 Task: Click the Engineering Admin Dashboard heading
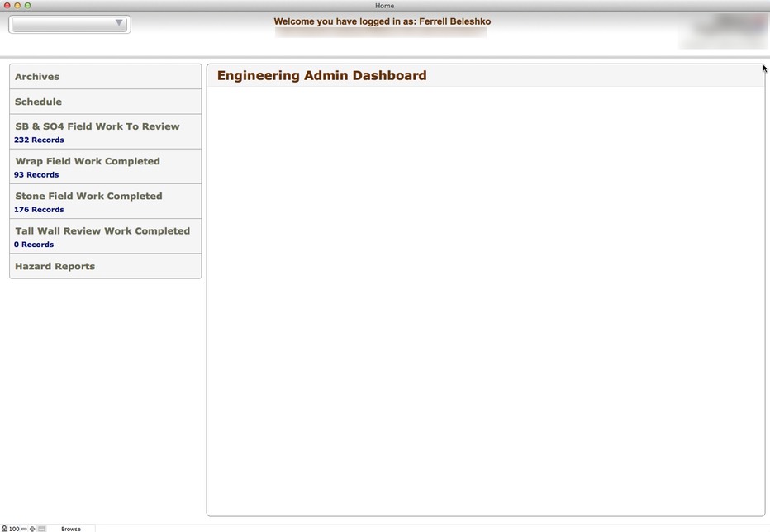pyautogui.click(x=321, y=75)
